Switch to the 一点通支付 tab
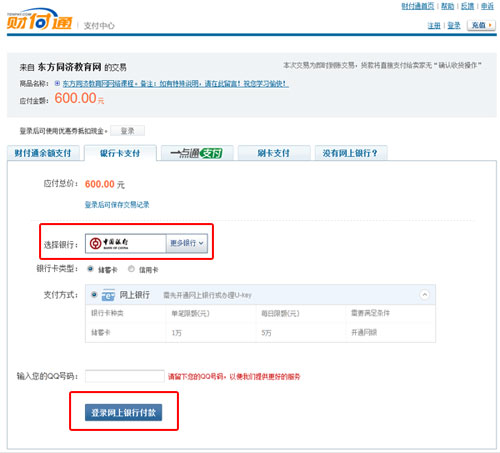The height and width of the screenshot is (453, 500). pos(197,153)
